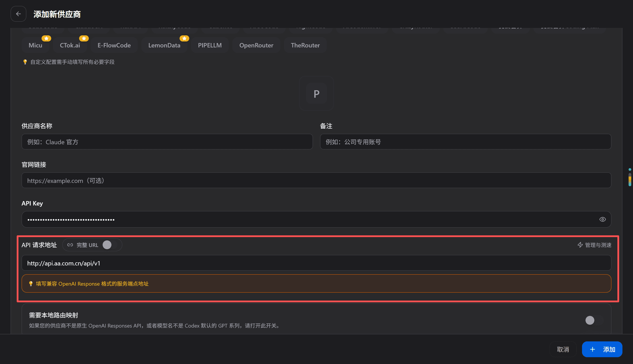Select the PIPELLM preset
This screenshot has width=633, height=364.
[x=210, y=45]
